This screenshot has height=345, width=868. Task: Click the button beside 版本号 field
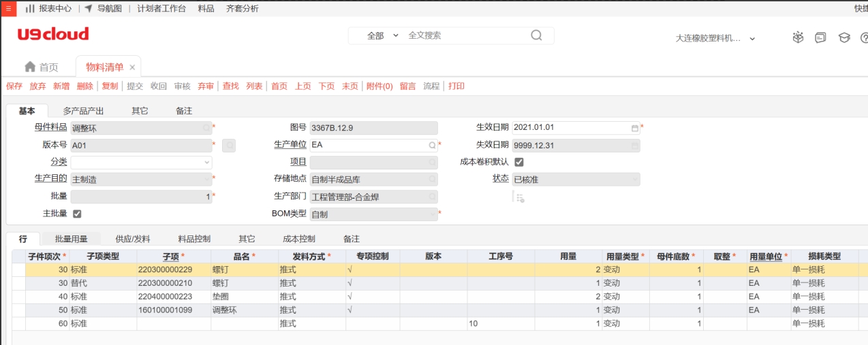[229, 145]
